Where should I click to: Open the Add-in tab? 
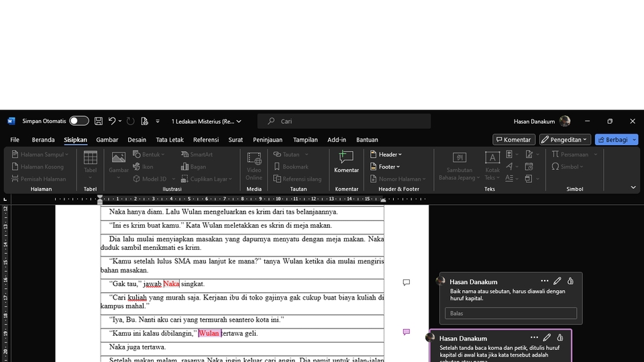coord(336,140)
